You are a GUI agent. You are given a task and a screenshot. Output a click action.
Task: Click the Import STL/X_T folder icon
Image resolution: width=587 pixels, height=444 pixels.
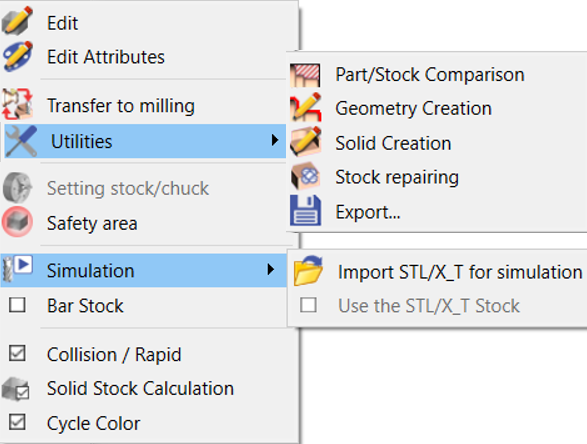tap(308, 271)
